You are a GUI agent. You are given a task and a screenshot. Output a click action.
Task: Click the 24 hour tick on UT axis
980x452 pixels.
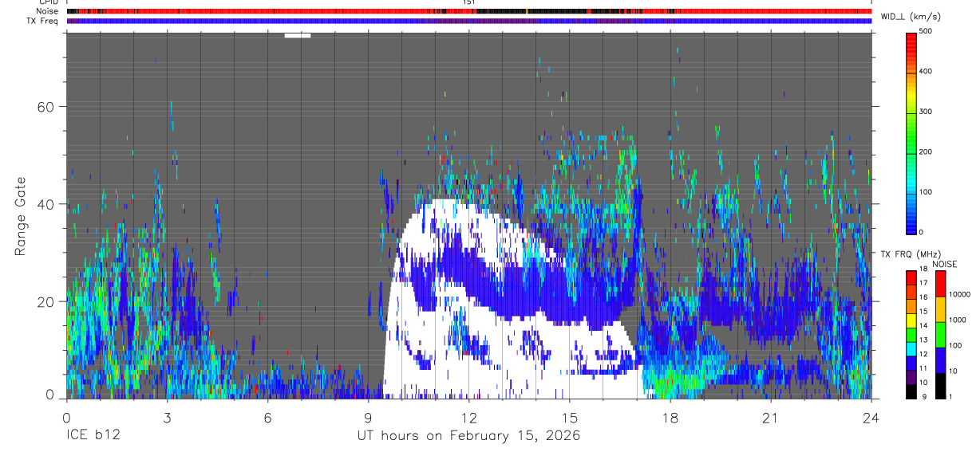pos(871,417)
